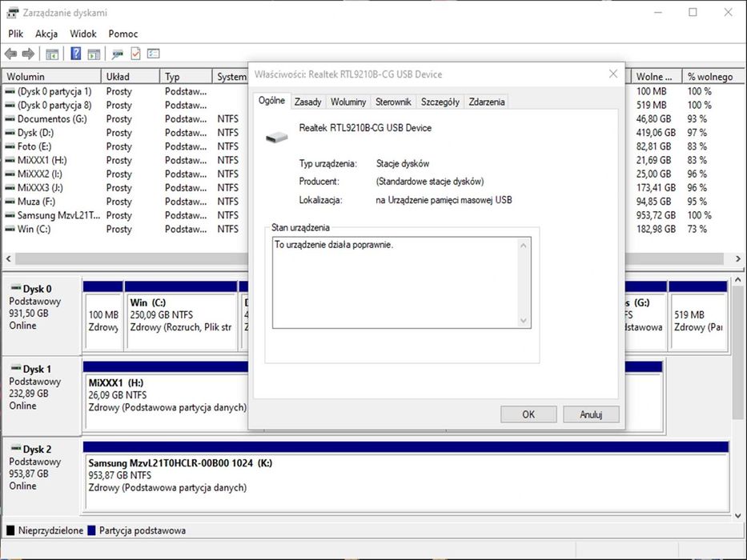Click the black Nieprzydzielone legend swatch
The image size is (747, 560).
pyautogui.click(x=10, y=530)
